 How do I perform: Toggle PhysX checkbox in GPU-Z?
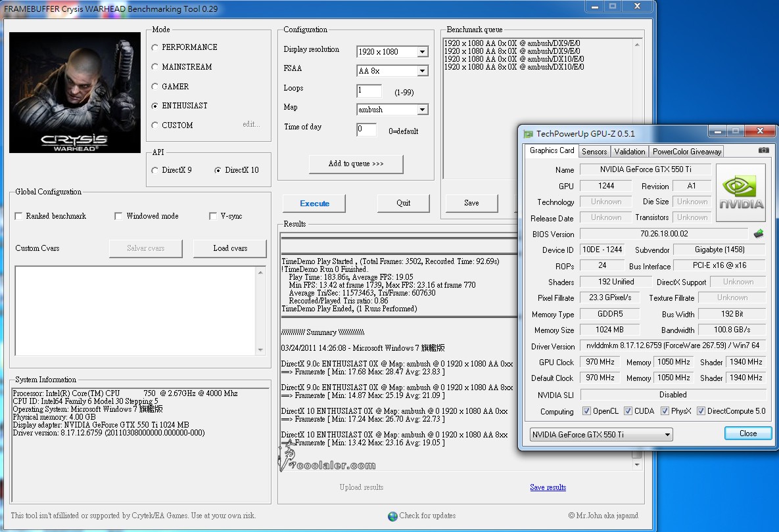tap(665, 411)
